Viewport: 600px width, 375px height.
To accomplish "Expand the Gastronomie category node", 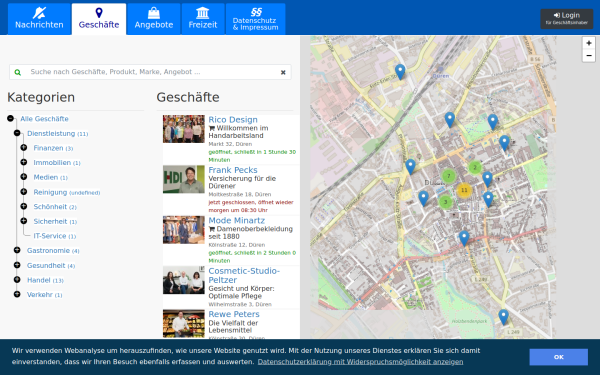I will coord(17,250).
